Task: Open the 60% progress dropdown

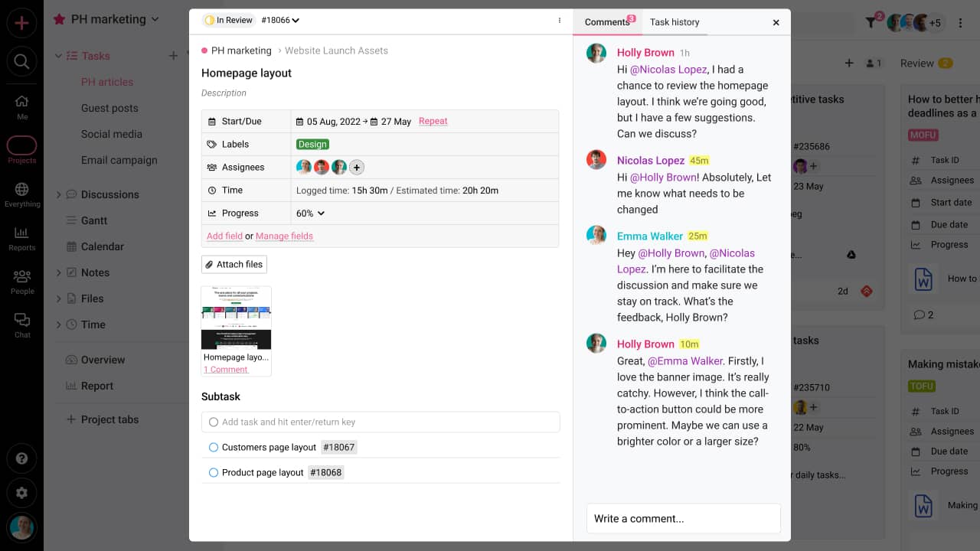Action: click(x=310, y=213)
